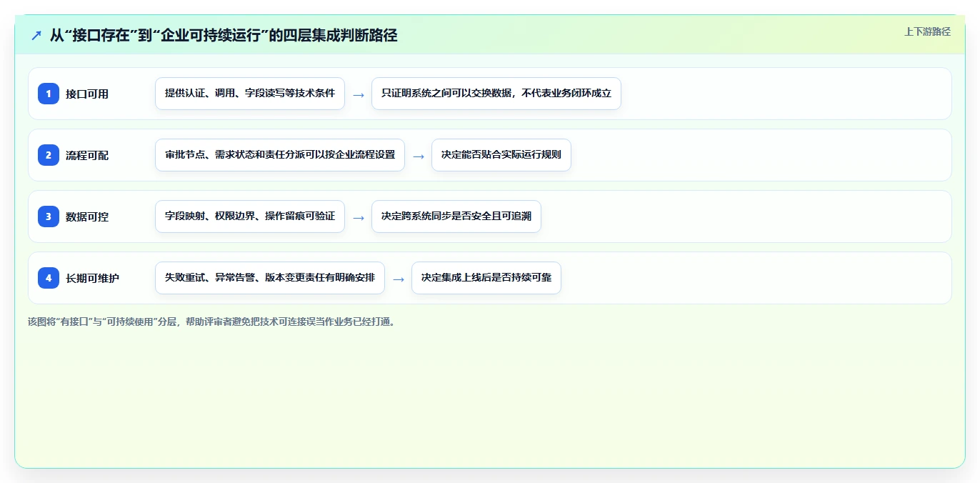Click the diagram title starting with 从“接口存在”
The image size is (980, 483).
pos(224,35)
